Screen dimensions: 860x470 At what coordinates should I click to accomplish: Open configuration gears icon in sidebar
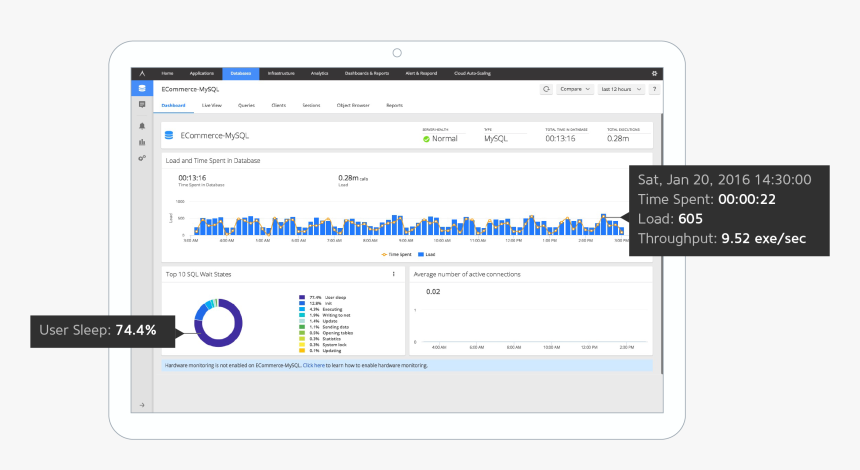[142, 158]
